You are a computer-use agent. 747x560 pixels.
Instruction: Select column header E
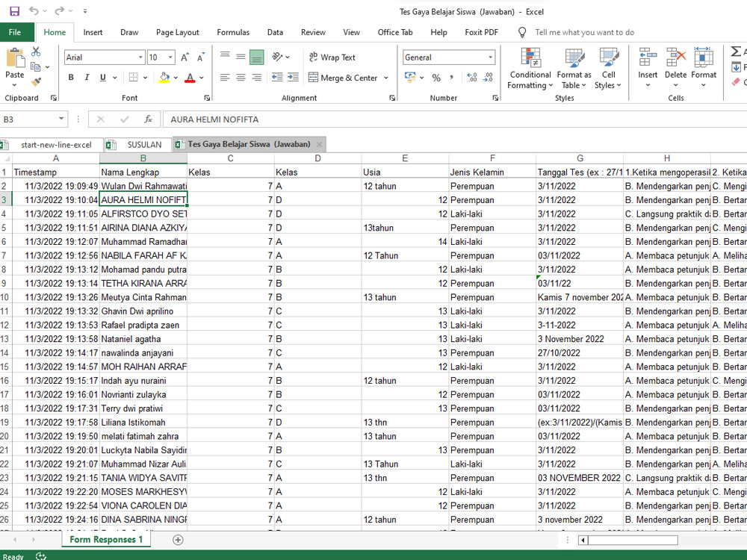405,158
